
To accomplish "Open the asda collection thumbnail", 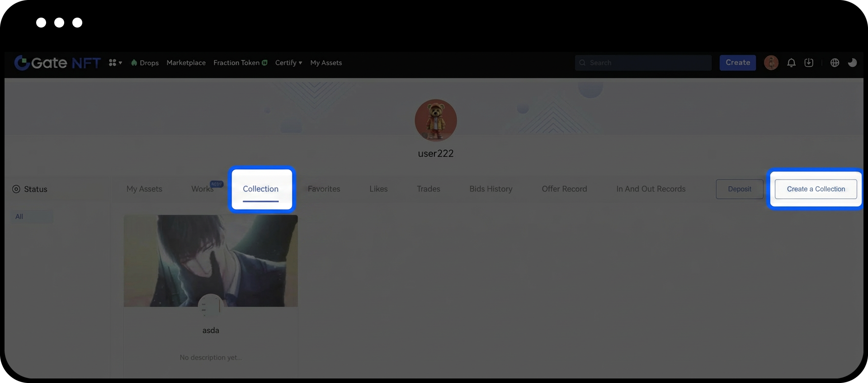I will [x=211, y=261].
